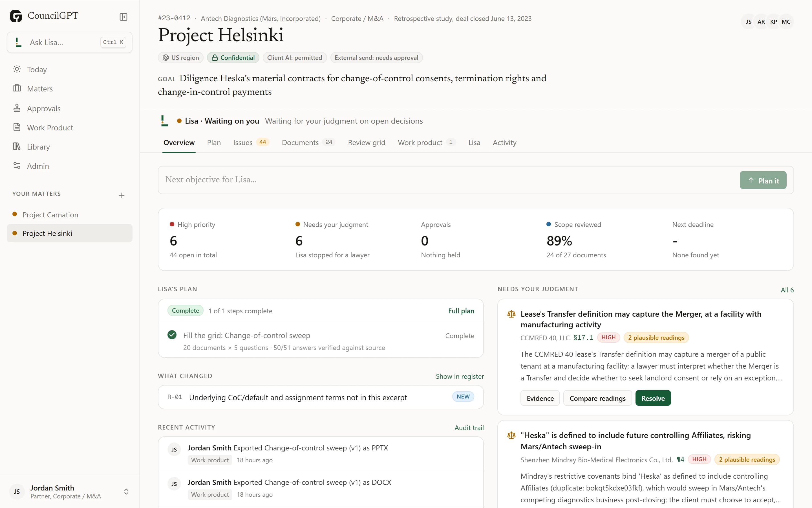Open the Ask Lisa search box

coord(70,42)
